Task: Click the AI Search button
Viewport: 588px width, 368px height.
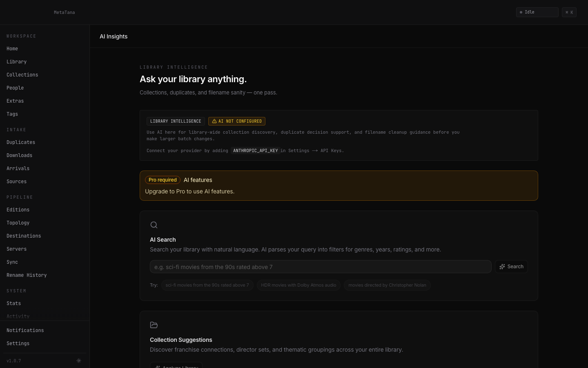Action: coord(511,267)
